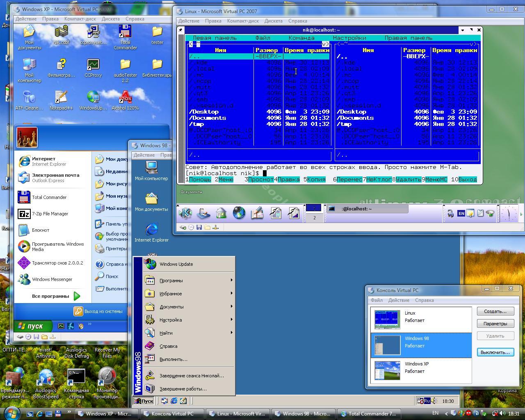Expand Программы submenu in Windows 98 start menu

coord(189,281)
